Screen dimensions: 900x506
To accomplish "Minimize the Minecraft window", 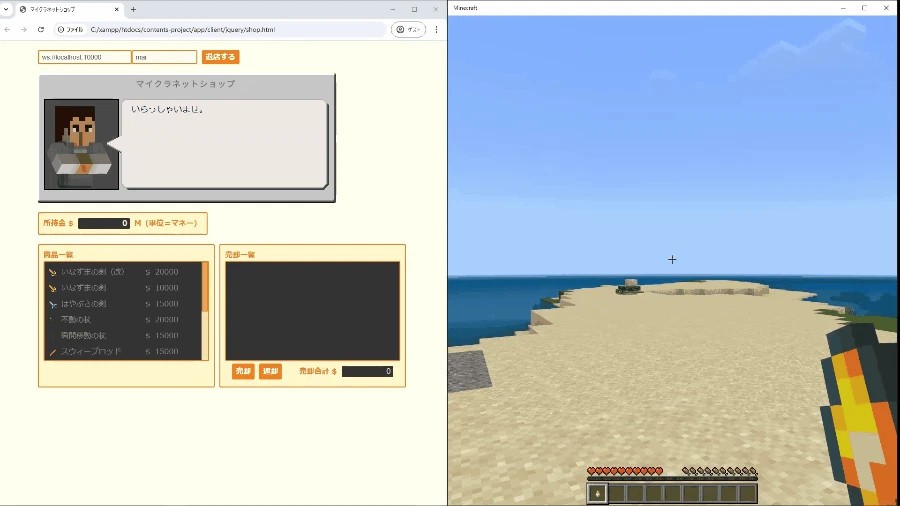I will 843,8.
